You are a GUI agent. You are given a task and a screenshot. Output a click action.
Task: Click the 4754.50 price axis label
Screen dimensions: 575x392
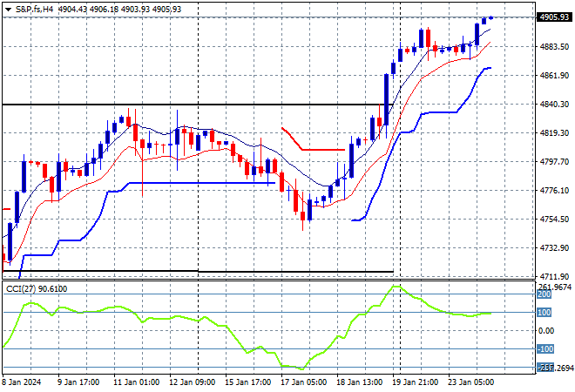coord(555,220)
